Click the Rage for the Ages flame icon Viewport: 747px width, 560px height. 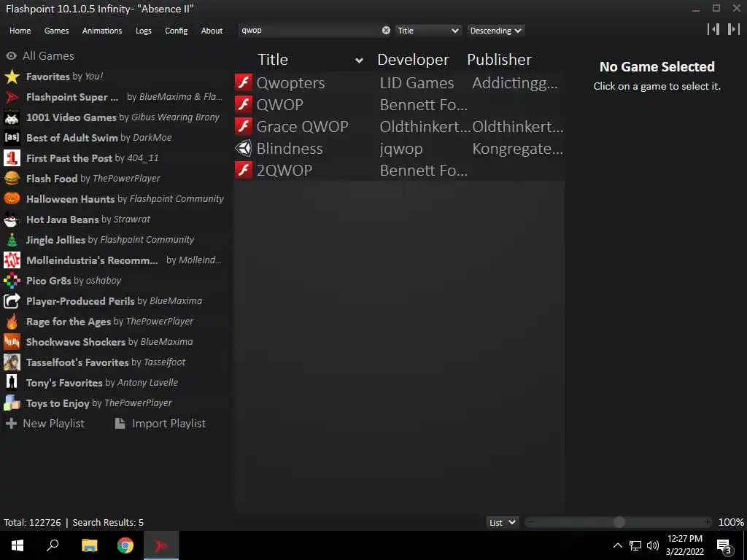click(12, 322)
